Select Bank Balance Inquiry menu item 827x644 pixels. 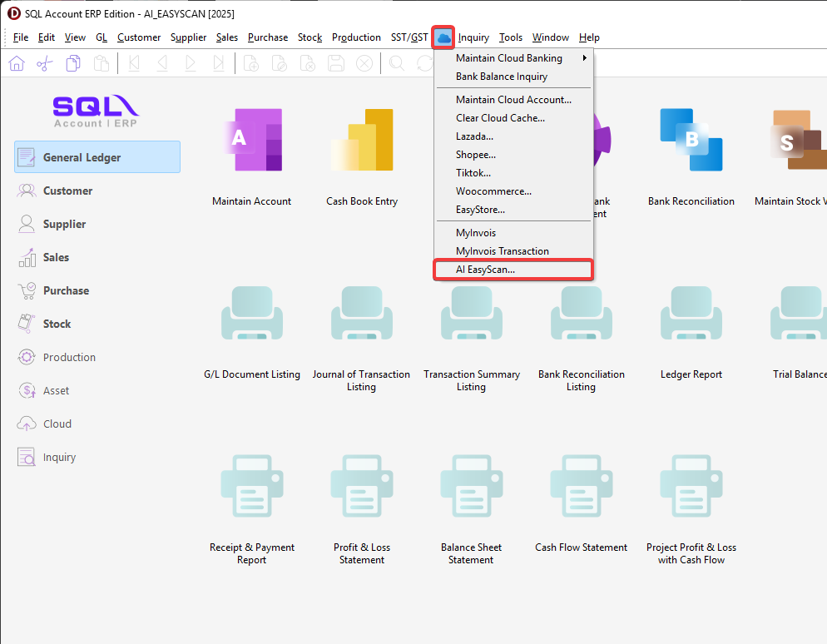tap(502, 77)
